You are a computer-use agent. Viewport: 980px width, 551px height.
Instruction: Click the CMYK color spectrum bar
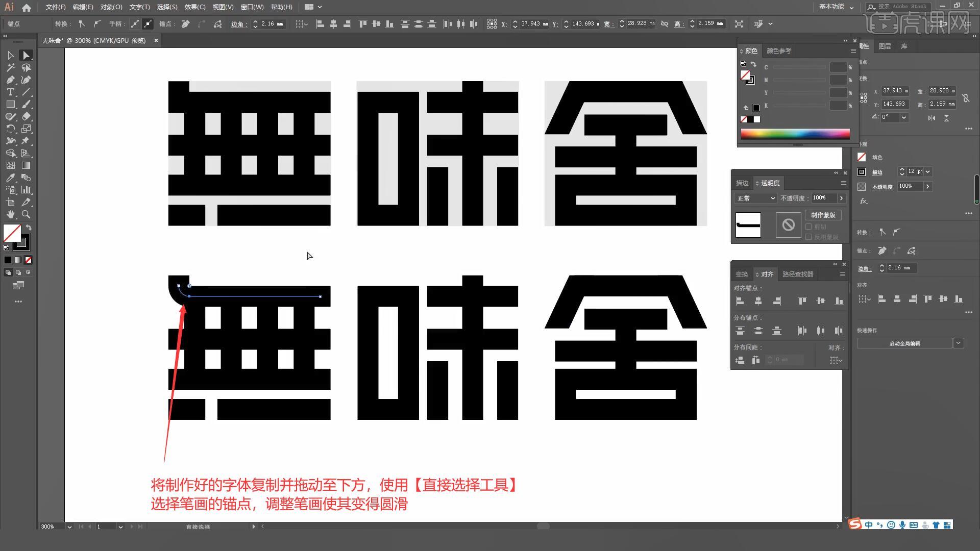795,134
